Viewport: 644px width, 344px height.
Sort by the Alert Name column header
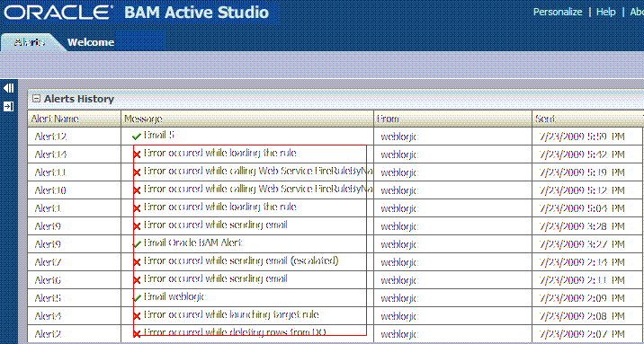(x=75, y=119)
